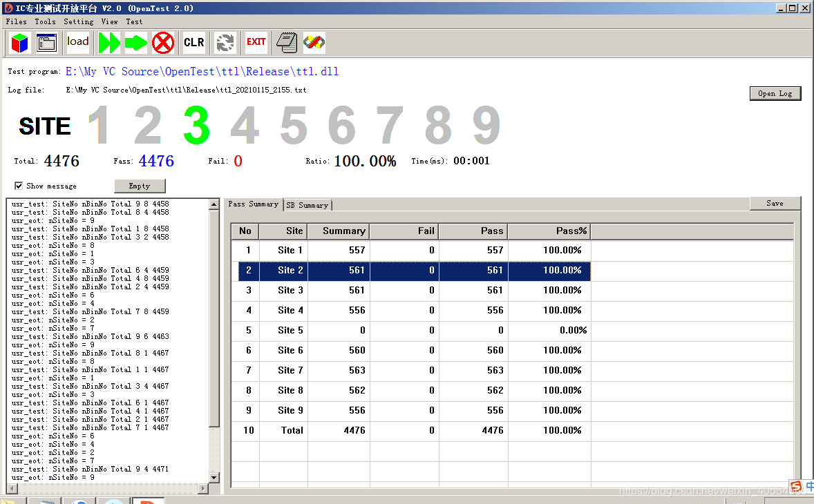Open the Files menu
This screenshot has width=814, height=504.
[16, 22]
